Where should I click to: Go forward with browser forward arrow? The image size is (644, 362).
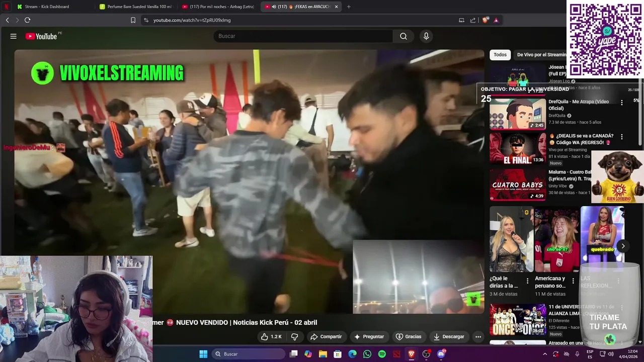(x=17, y=20)
